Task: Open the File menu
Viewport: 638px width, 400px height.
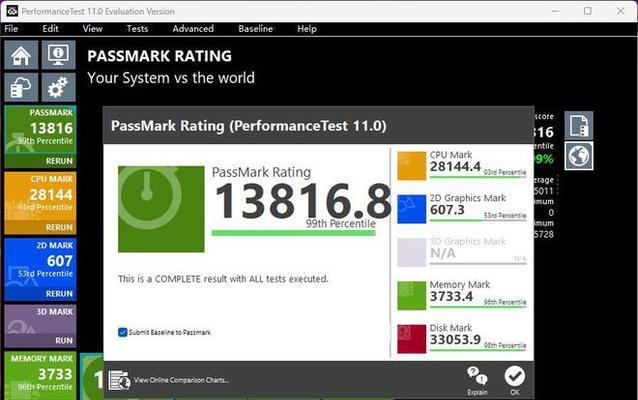Action: (11, 28)
